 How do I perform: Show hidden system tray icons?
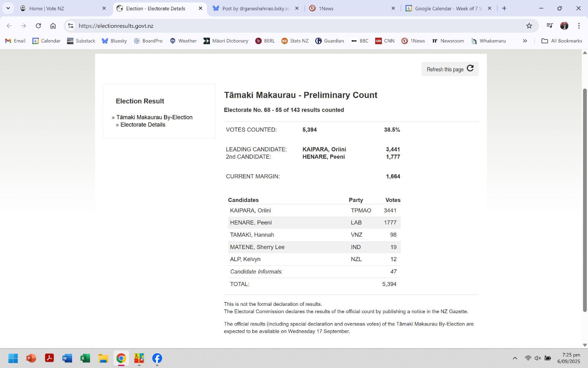(x=515, y=358)
